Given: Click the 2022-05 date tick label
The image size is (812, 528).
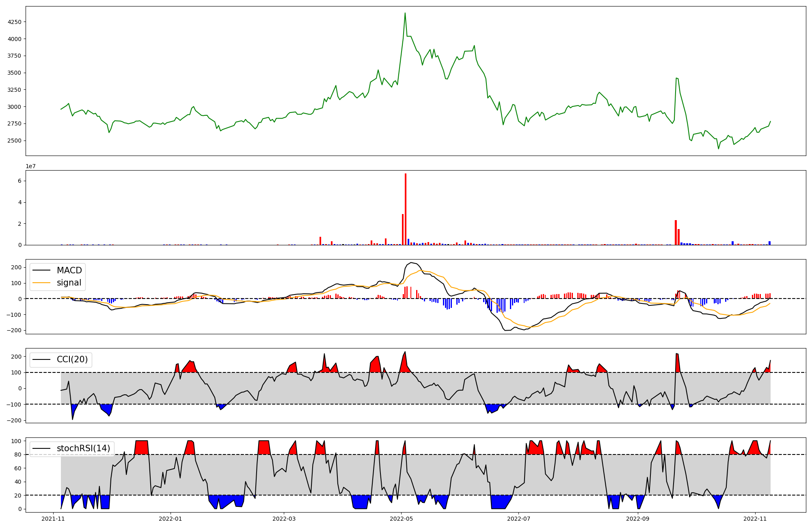Looking at the screenshot, I should coord(401,519).
